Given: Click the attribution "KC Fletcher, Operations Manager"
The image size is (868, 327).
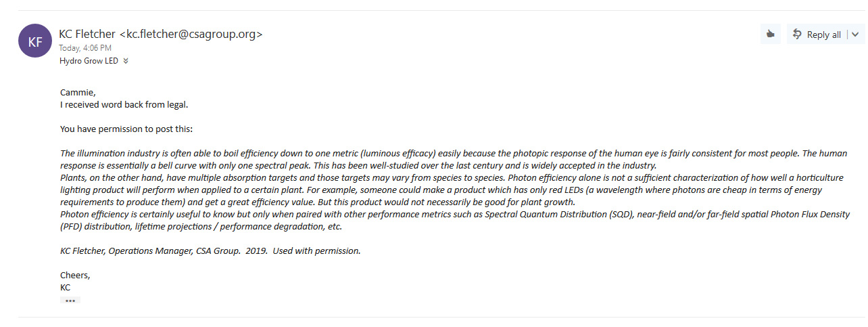Looking at the screenshot, I should coord(210,250).
